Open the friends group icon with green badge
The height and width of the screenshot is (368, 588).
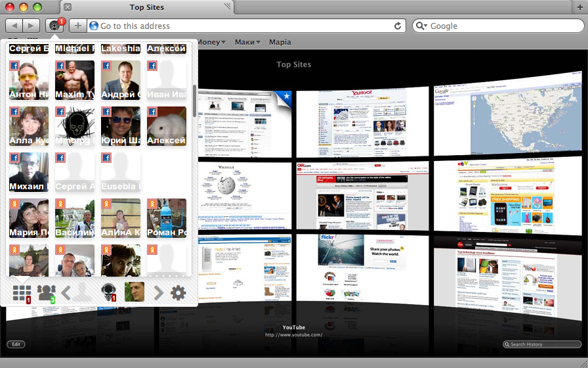(x=46, y=292)
